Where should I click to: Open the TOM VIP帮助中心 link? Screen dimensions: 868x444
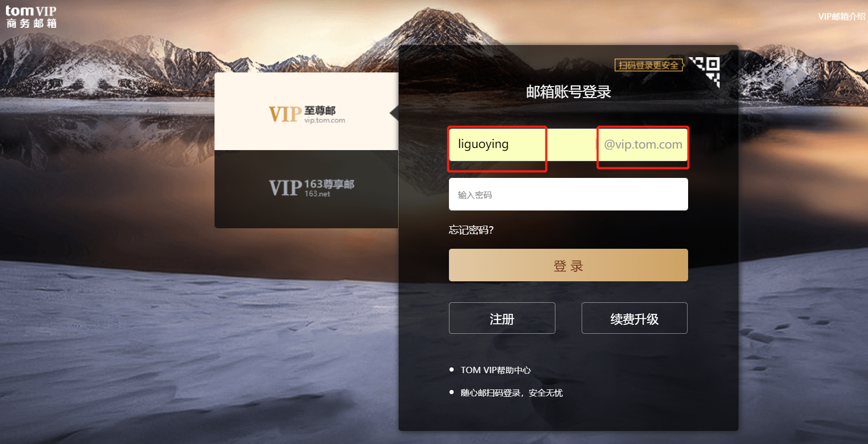pyautogui.click(x=496, y=370)
